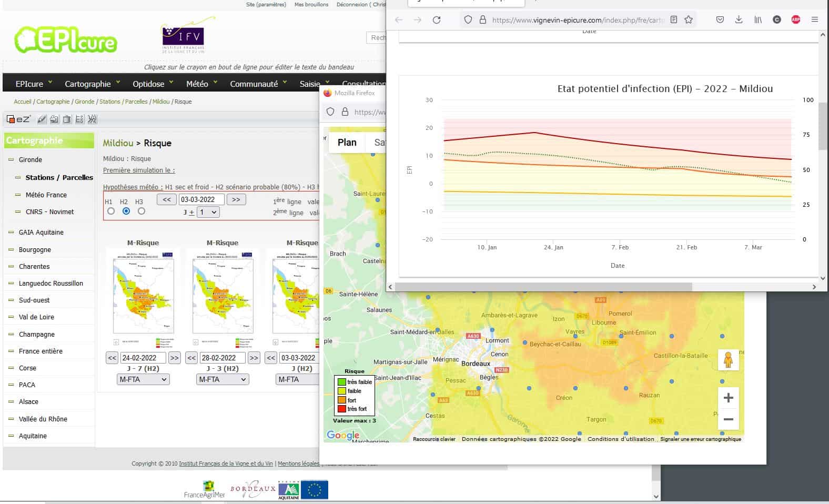
Task: Open shield tracking protection in vignevin-epicure address bar
Action: pyautogui.click(x=468, y=20)
